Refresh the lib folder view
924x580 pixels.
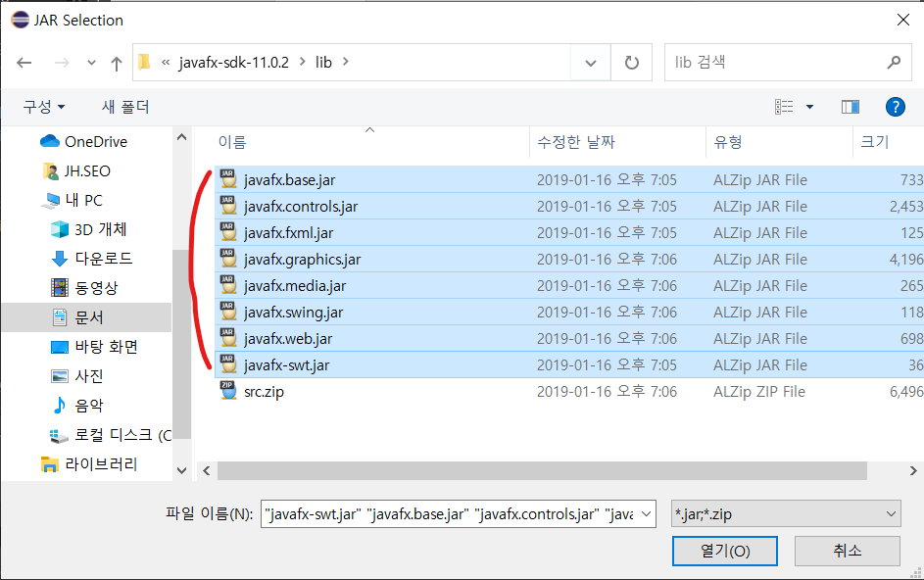(631, 63)
